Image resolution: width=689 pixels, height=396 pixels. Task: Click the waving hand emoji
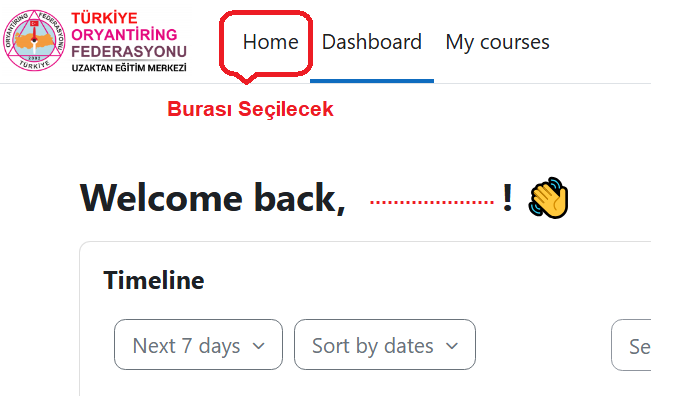click(x=548, y=197)
